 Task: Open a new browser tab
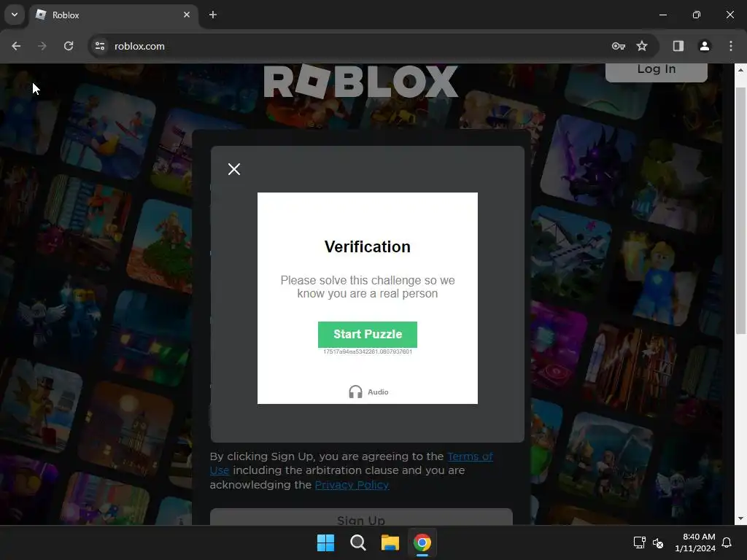point(213,15)
